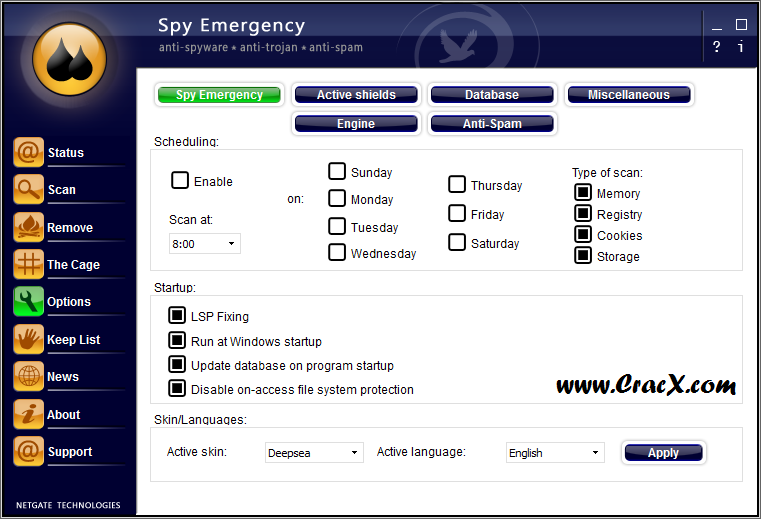Check the Wednesday checkbox
The height and width of the screenshot is (519, 761).
(337, 252)
